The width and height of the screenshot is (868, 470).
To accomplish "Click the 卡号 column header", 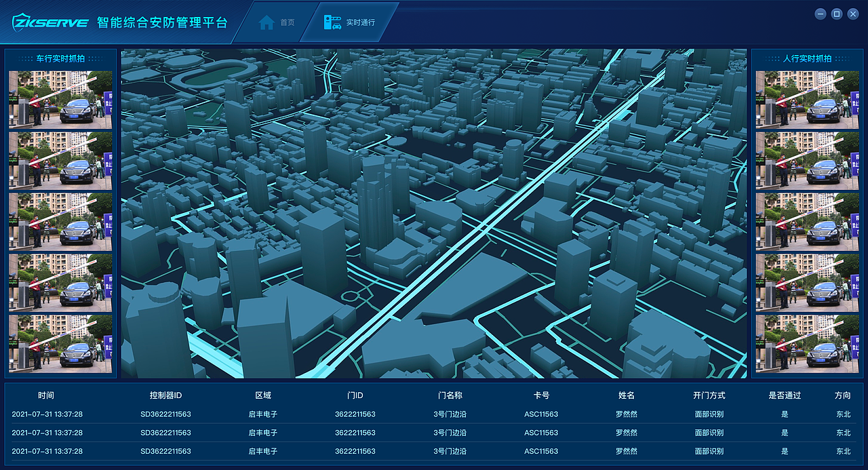I will click(x=541, y=395).
